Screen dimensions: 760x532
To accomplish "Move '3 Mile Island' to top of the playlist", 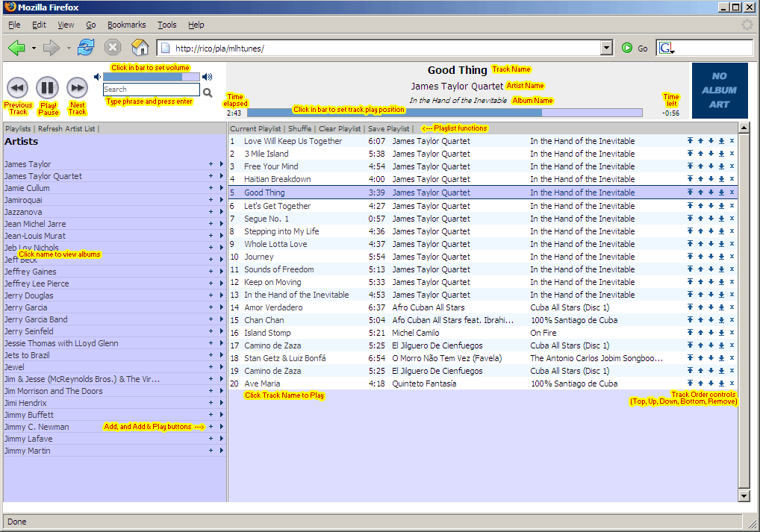I will (x=690, y=154).
